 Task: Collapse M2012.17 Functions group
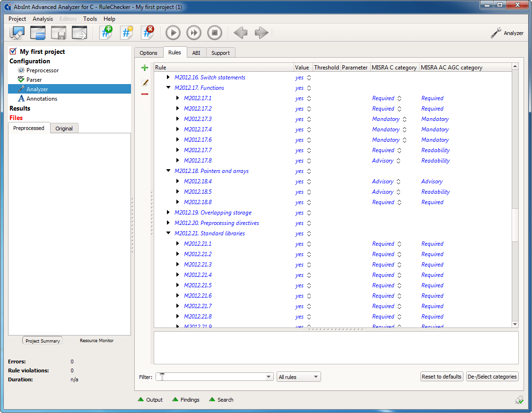pyautogui.click(x=168, y=87)
